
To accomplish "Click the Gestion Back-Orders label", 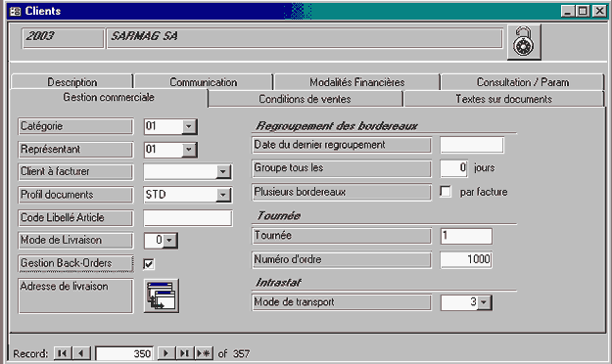I will point(75,263).
